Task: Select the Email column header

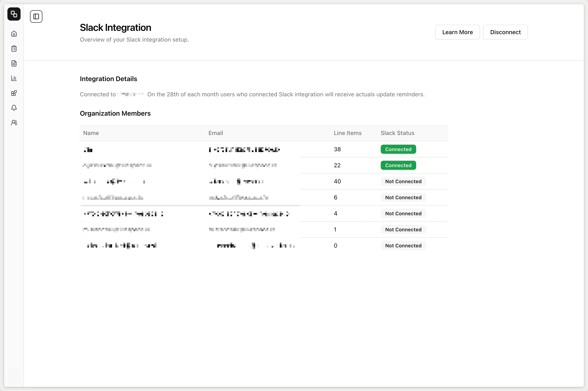Action: pos(215,133)
